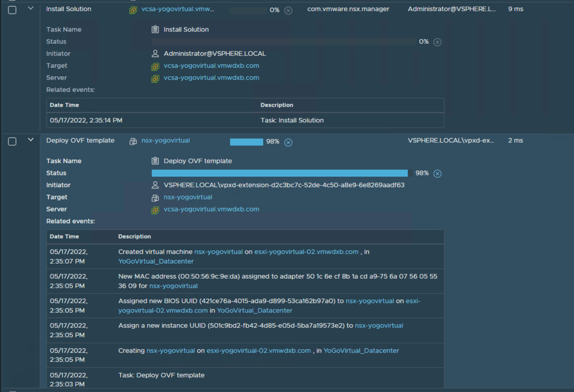Click Description header in Install Solution events table
This screenshot has height=392, width=574.
tap(277, 105)
